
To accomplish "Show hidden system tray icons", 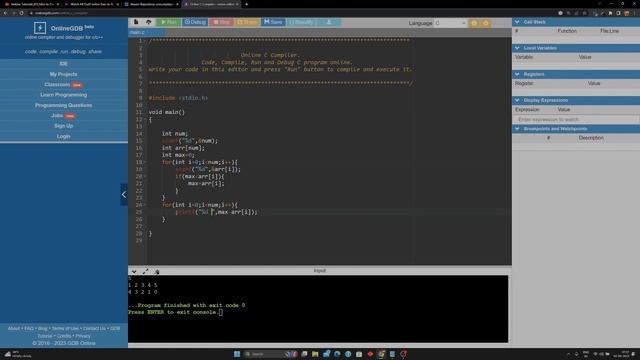I will coord(568,354).
